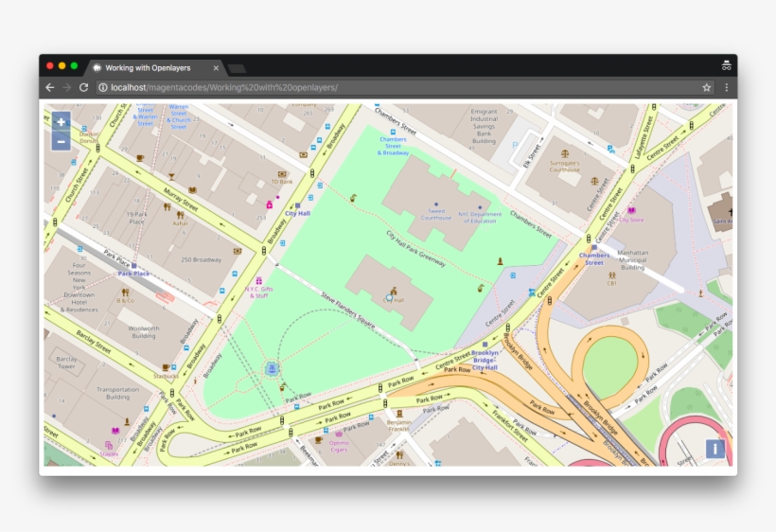Click the Tweed Courthouse building label
Screen dimensions: 776x532
pyautogui.click(x=436, y=215)
